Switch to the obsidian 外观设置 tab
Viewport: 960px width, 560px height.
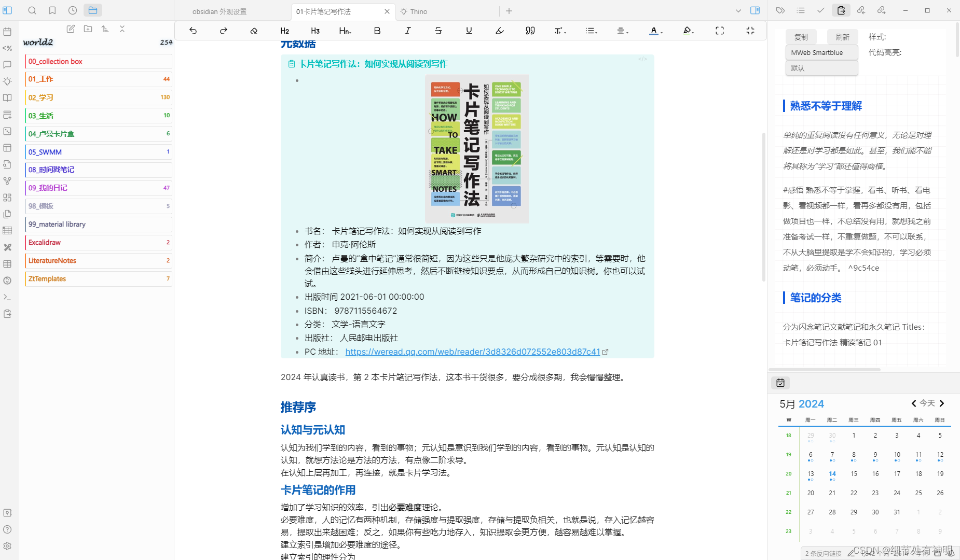[220, 11]
